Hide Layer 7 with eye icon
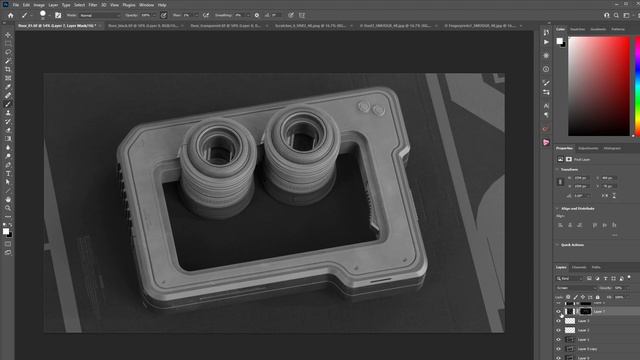This screenshot has width=640, height=360. click(x=558, y=311)
